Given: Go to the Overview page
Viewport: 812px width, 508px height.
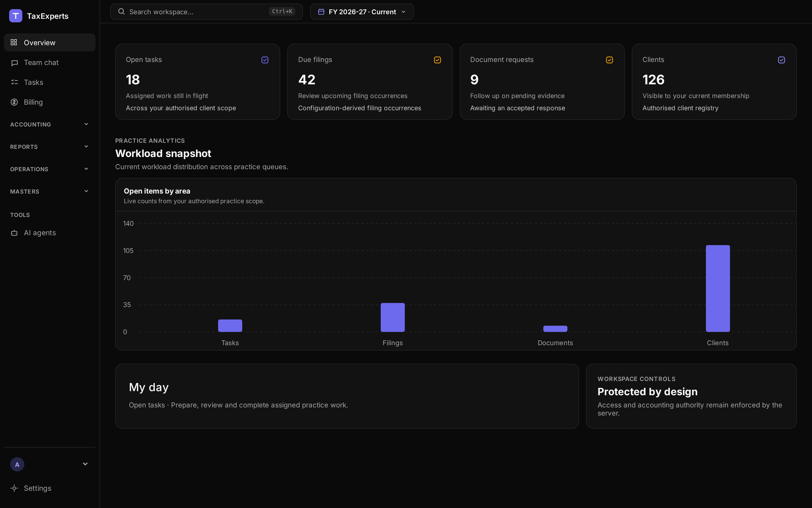Looking at the screenshot, I should (x=50, y=42).
